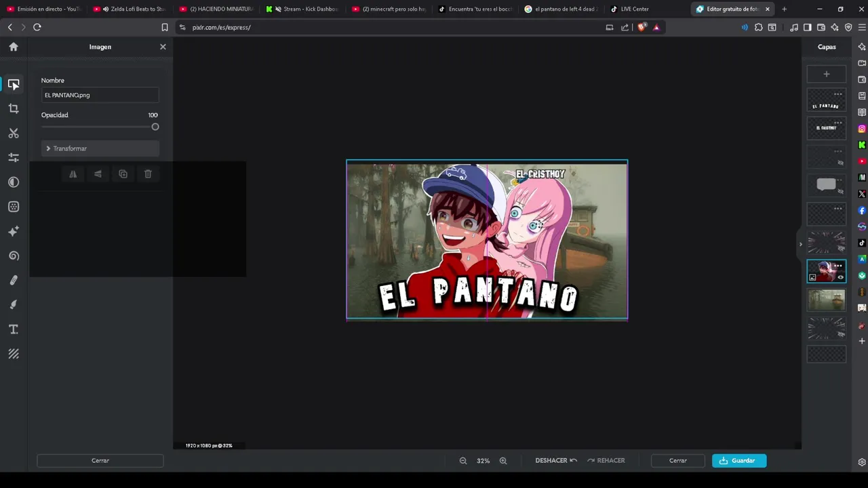Go to the Pixlr home screen
The width and height of the screenshot is (868, 488).
14,47
